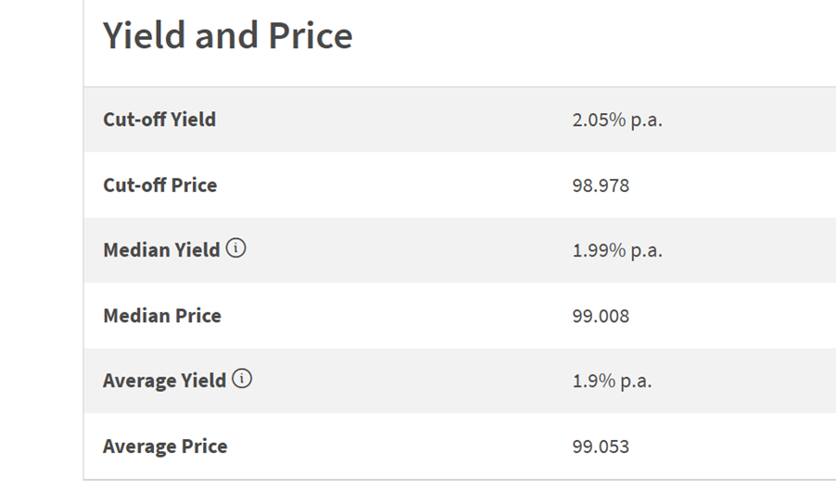Image resolution: width=836 pixels, height=504 pixels.
Task: Click the 1.9% p.a. average yield value
Action: (612, 382)
